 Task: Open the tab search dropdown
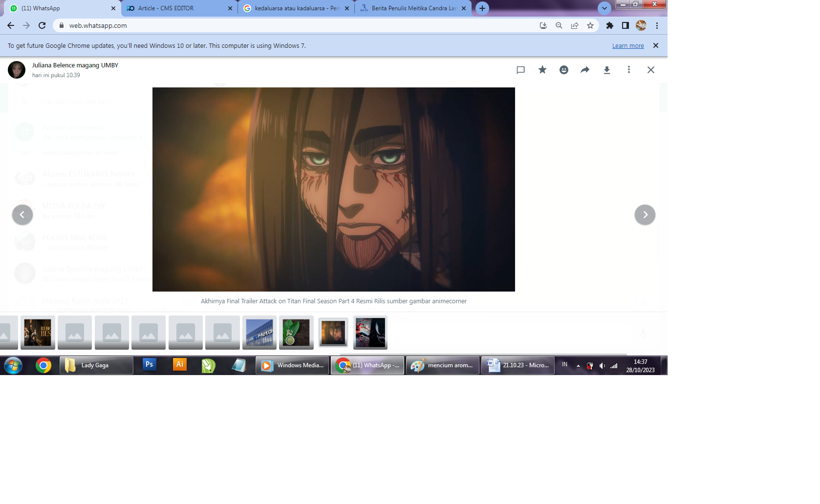tap(604, 8)
